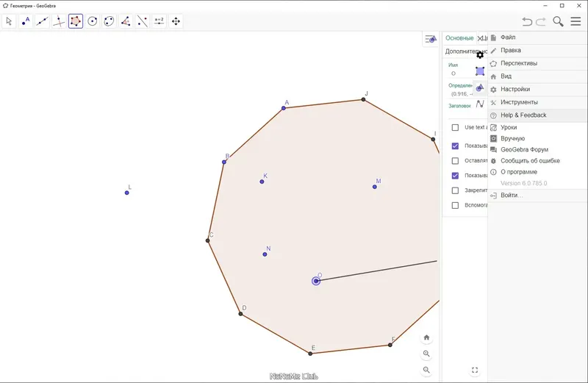Switch to the Основные tab
588x383 pixels.
[459, 38]
